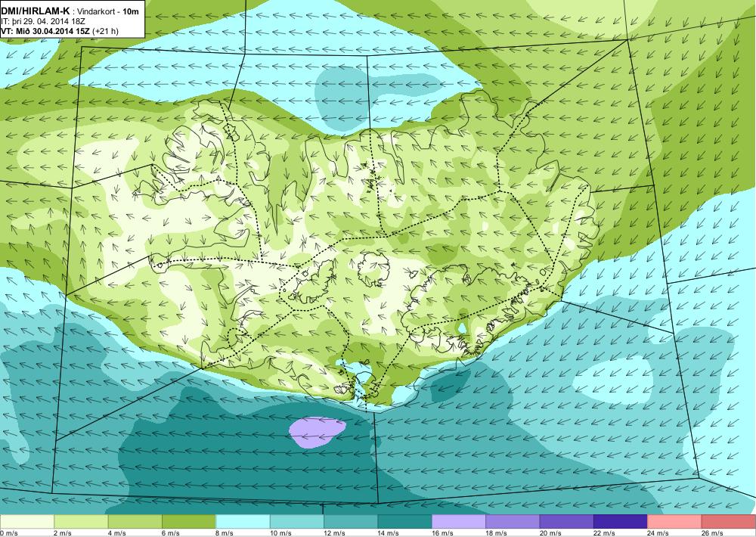Click the "6 m/s" legend label
Viewport: 756px width, 537px height.
coord(171,533)
